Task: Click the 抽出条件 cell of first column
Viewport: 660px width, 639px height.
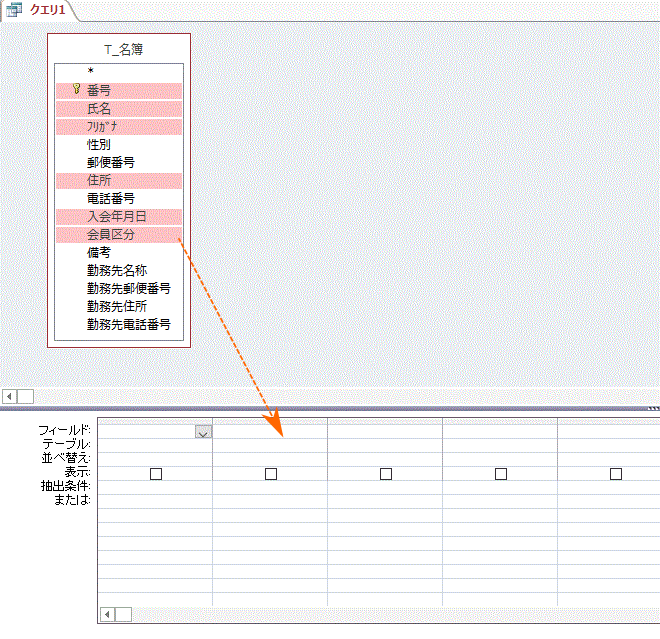Action: tap(155, 487)
